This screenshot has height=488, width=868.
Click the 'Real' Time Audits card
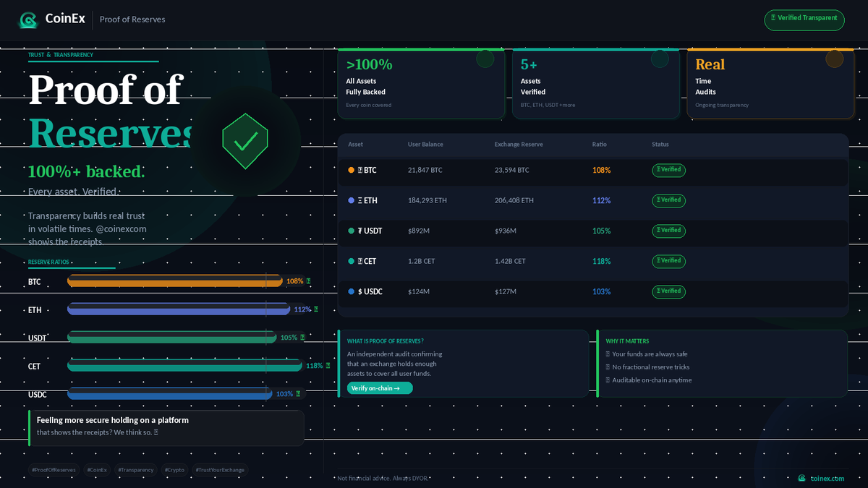(x=770, y=84)
